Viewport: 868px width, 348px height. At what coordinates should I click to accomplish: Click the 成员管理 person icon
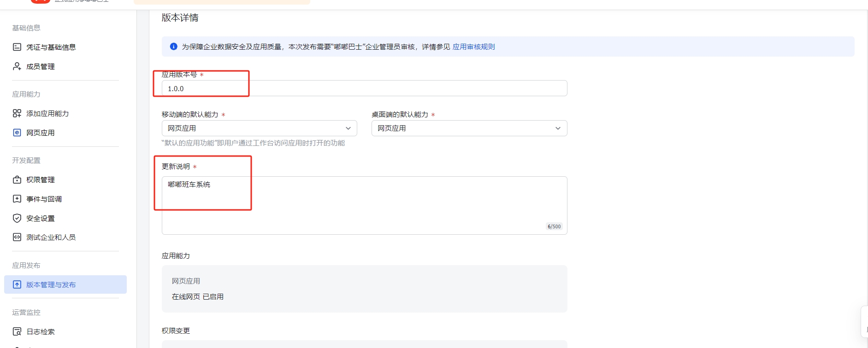(17, 66)
